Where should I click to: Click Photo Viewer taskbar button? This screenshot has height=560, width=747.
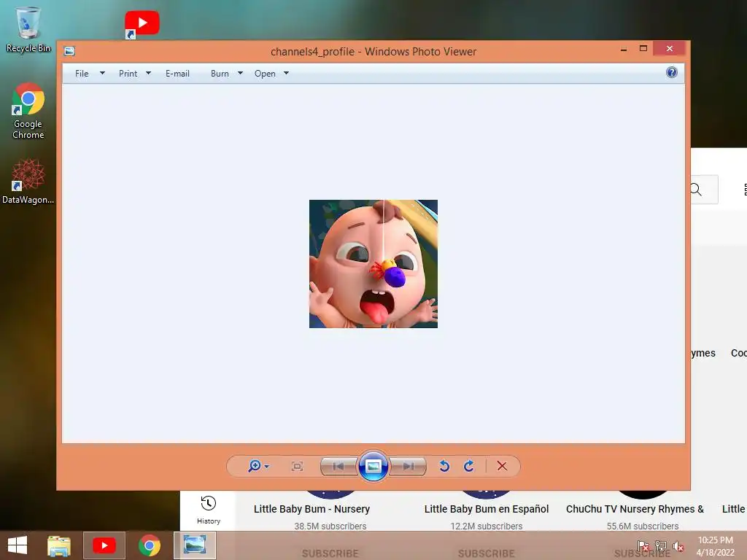click(x=195, y=545)
